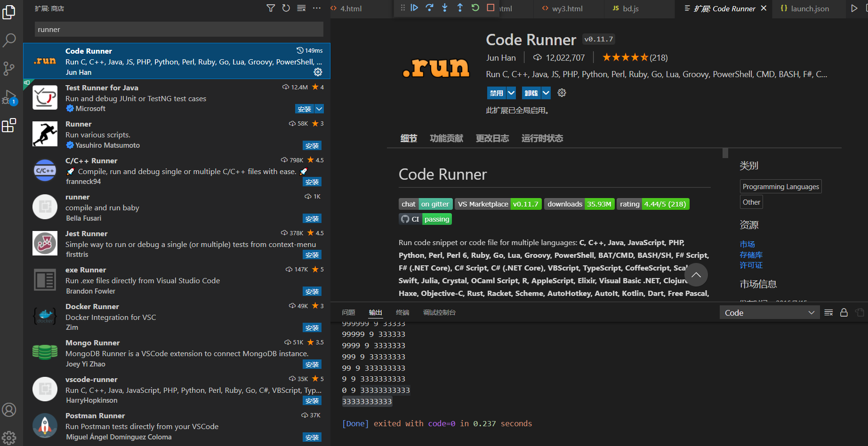The width and height of the screenshot is (868, 446).
Task: Install the Docker Runner extension
Action: coord(312,328)
